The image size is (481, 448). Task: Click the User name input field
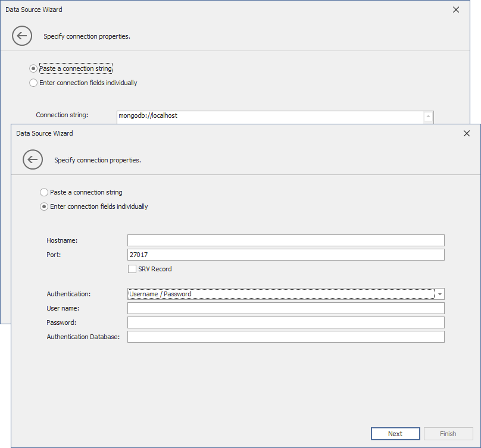click(286, 308)
